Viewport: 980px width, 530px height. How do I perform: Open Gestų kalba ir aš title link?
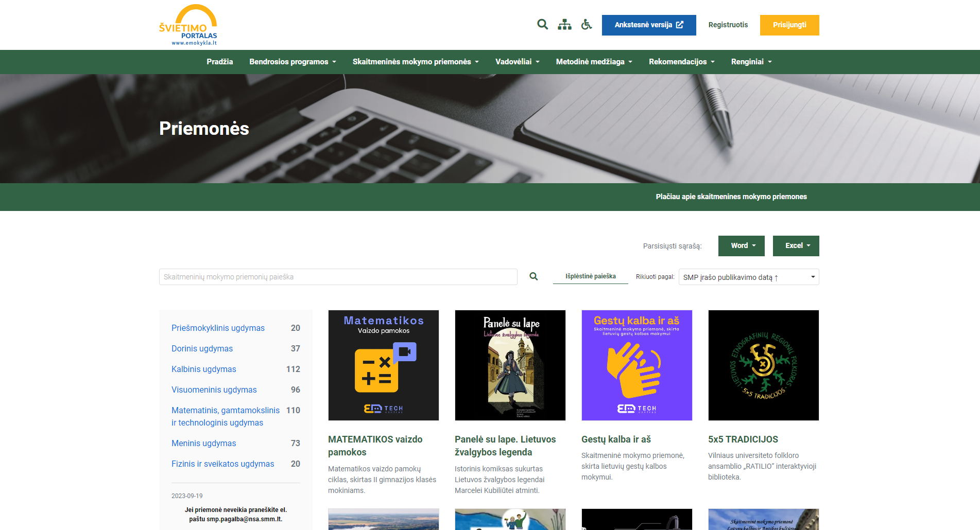point(616,439)
